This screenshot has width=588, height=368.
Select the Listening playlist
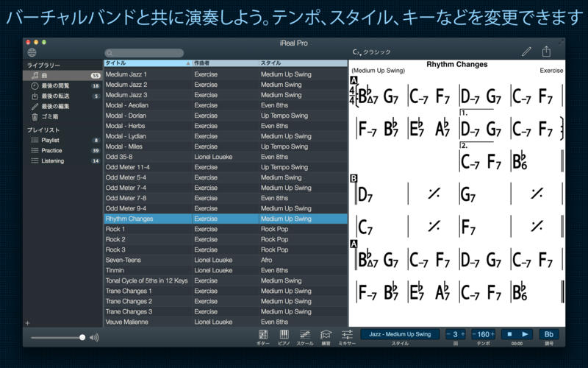[63, 160]
